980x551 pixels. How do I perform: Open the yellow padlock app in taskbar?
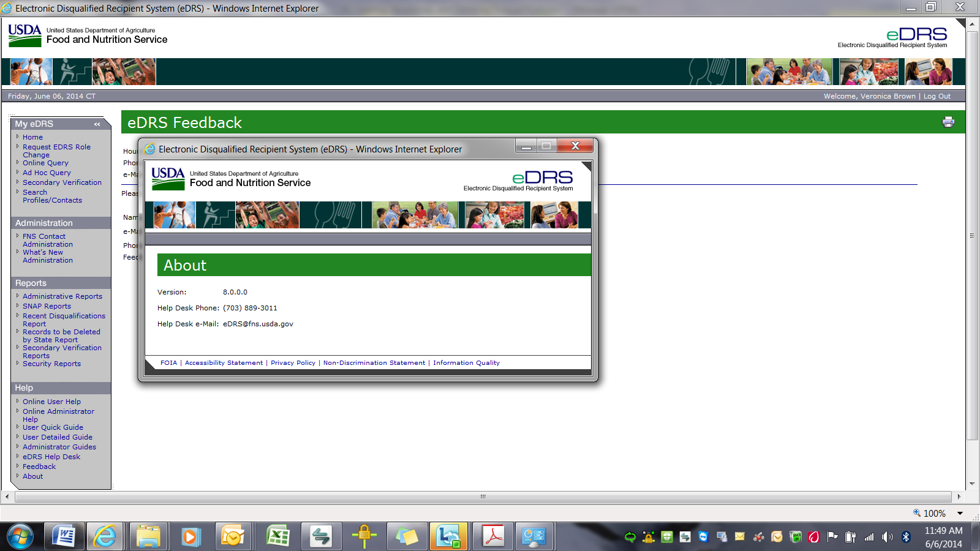(x=364, y=537)
